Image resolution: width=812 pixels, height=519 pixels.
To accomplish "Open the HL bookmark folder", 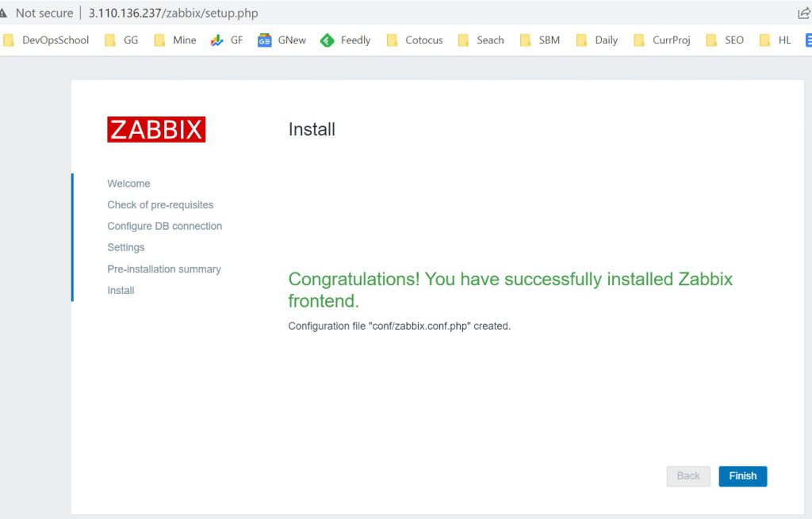I will (776, 40).
